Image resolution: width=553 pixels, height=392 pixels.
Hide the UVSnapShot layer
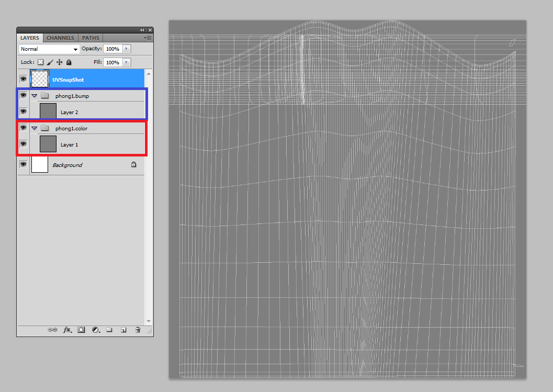(x=23, y=80)
